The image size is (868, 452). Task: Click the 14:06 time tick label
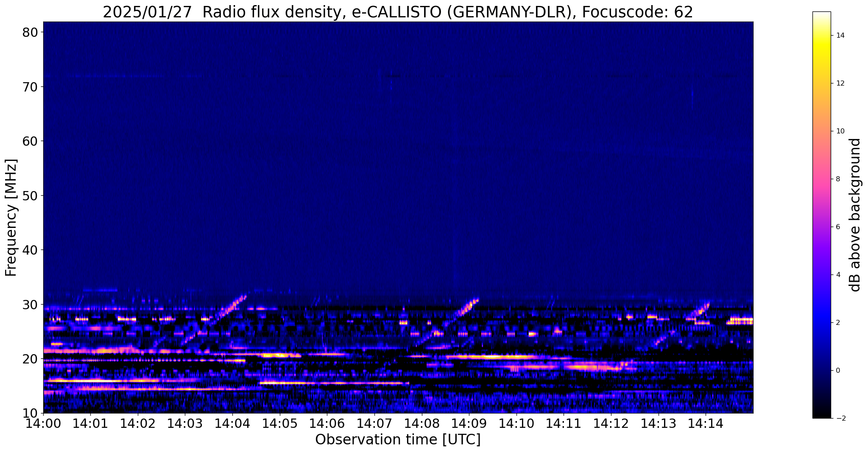(327, 424)
